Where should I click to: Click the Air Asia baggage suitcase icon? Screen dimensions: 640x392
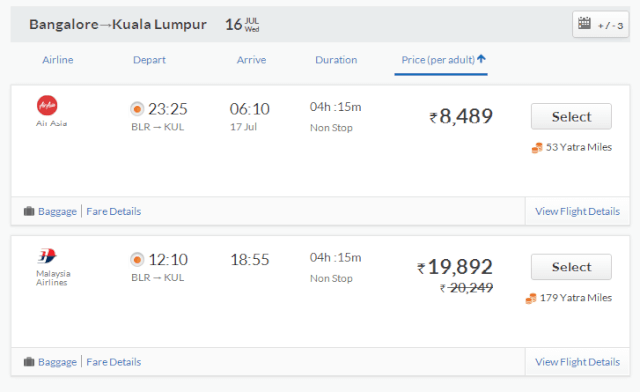[29, 211]
